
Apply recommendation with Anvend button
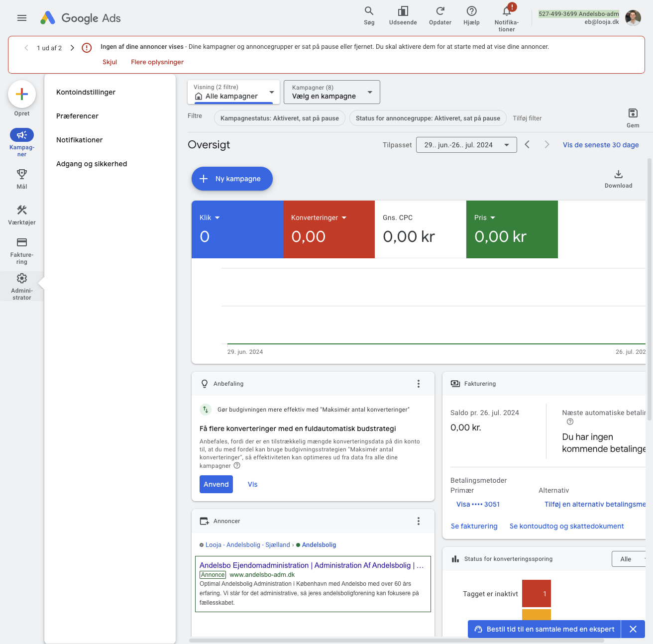click(x=216, y=484)
